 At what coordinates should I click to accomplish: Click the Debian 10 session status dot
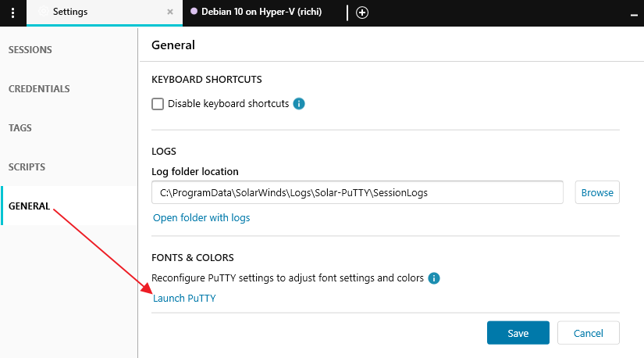pyautogui.click(x=194, y=12)
